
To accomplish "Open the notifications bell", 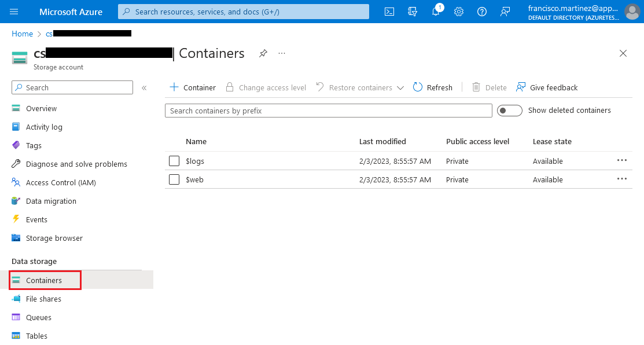I will click(x=436, y=12).
